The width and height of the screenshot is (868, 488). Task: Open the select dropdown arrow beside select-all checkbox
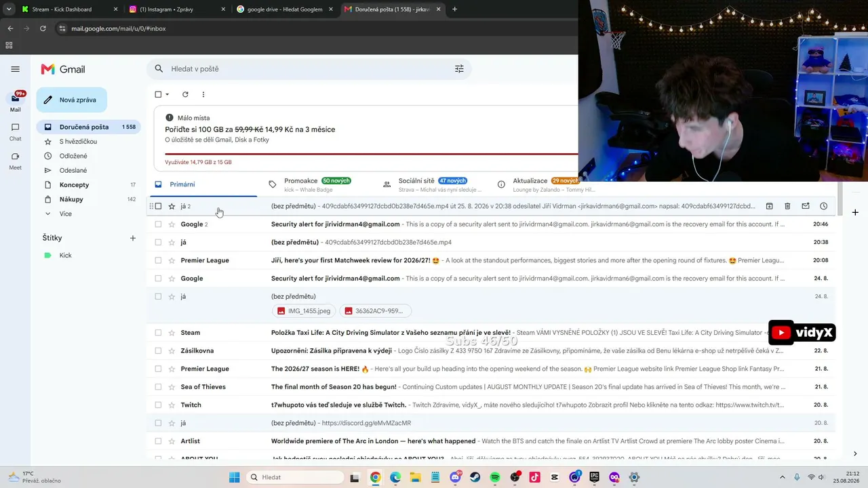[167, 94]
